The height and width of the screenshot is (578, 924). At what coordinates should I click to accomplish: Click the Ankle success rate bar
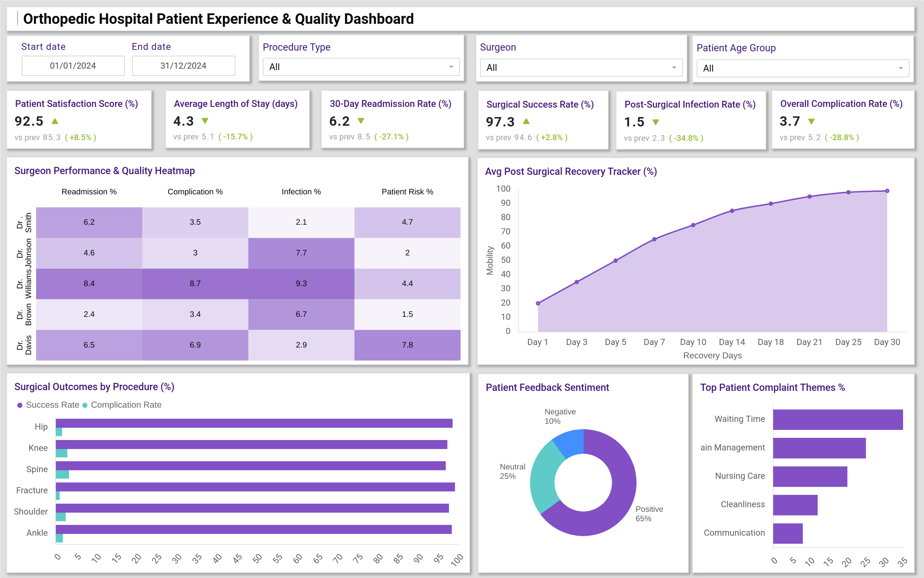coord(253,530)
